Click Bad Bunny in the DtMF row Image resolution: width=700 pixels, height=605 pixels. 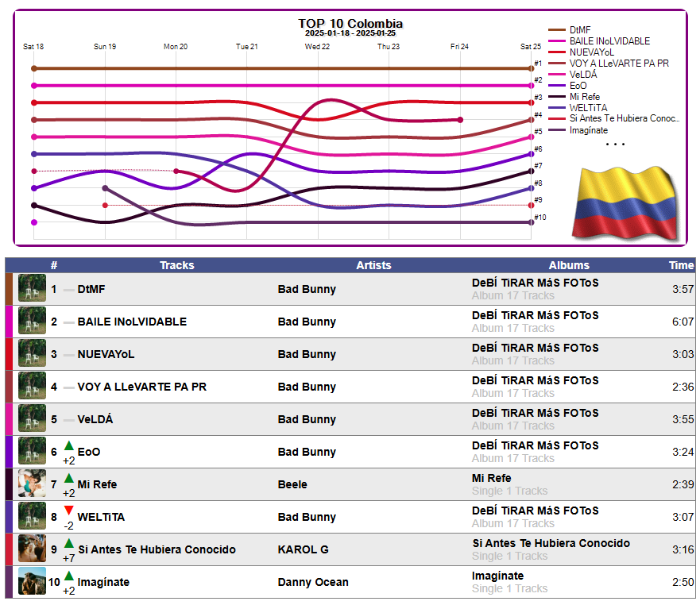pyautogui.click(x=307, y=289)
